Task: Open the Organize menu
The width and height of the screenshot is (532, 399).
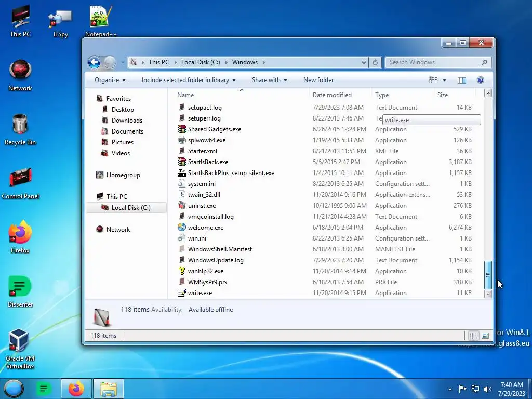Action: click(110, 80)
